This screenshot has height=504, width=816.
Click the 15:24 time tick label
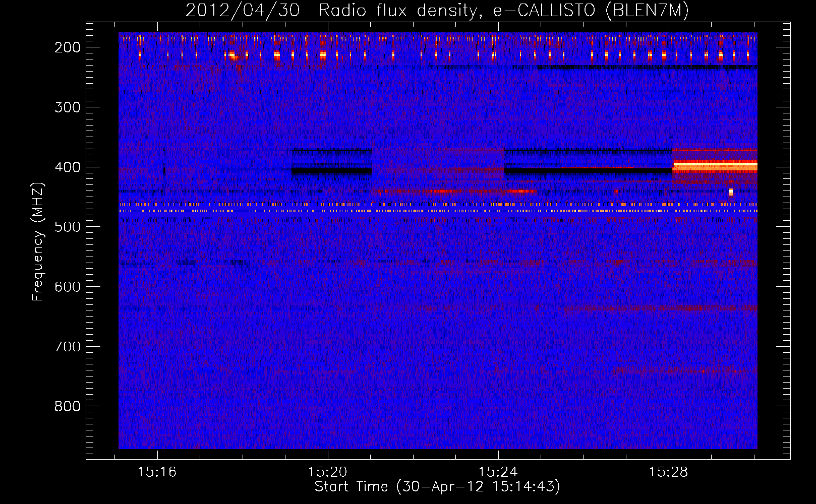(x=498, y=472)
